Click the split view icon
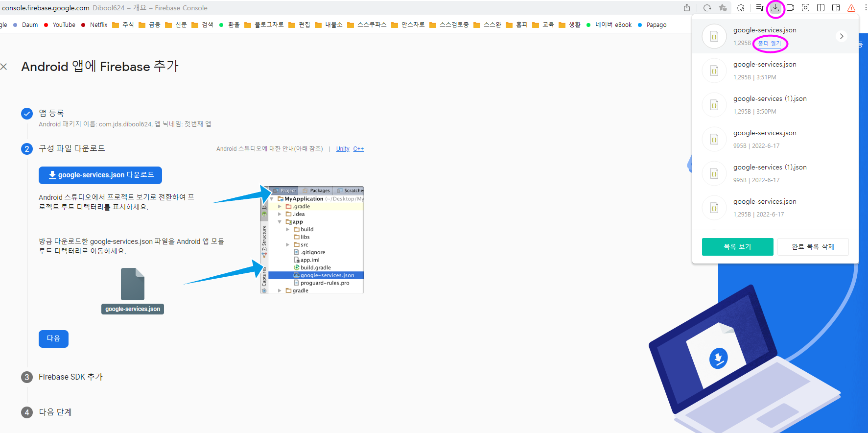The width and height of the screenshot is (868, 433). pyautogui.click(x=821, y=8)
